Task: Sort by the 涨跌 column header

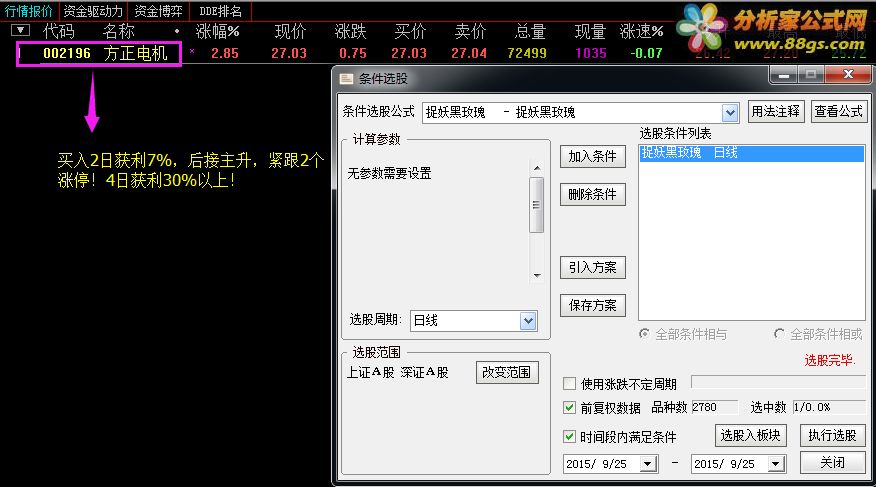Action: coord(350,31)
